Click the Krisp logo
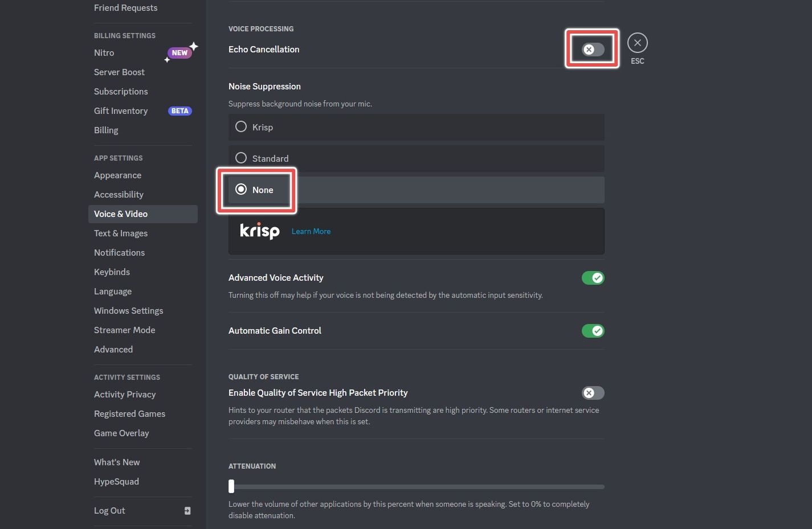 [260, 231]
